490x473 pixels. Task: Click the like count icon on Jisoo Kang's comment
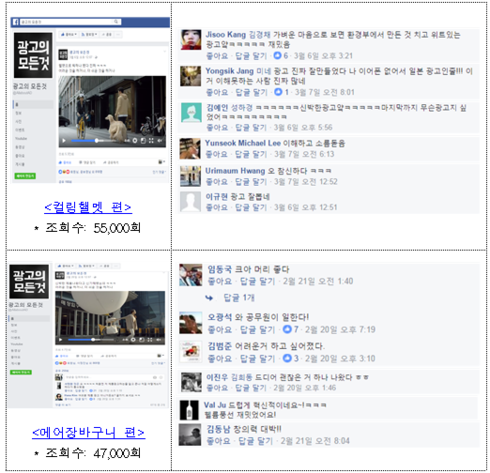pyautogui.click(x=277, y=55)
